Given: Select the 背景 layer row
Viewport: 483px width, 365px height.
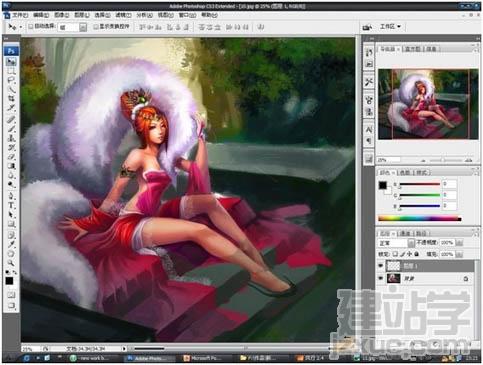Looking at the screenshot, I should [x=426, y=278].
